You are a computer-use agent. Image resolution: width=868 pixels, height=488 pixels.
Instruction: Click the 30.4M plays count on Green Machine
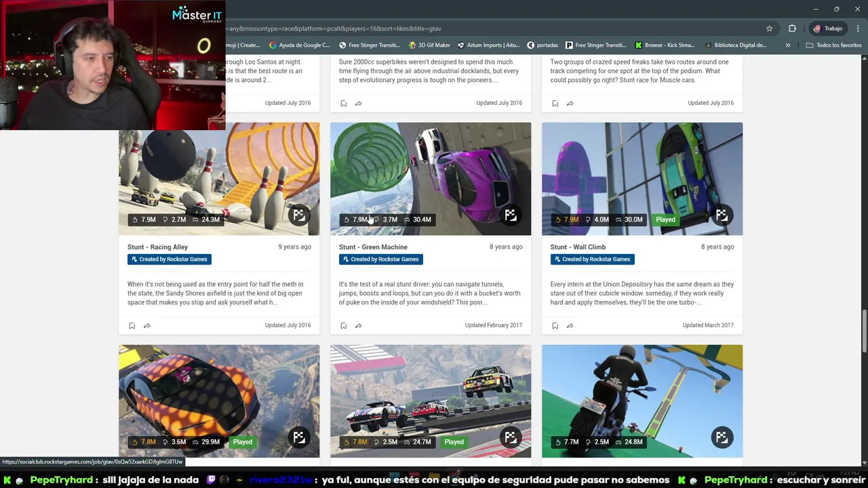click(x=417, y=220)
